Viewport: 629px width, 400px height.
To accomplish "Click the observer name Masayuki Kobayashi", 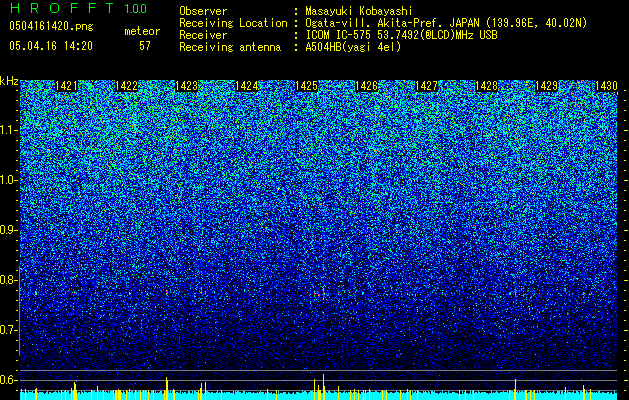I will 358,11.
